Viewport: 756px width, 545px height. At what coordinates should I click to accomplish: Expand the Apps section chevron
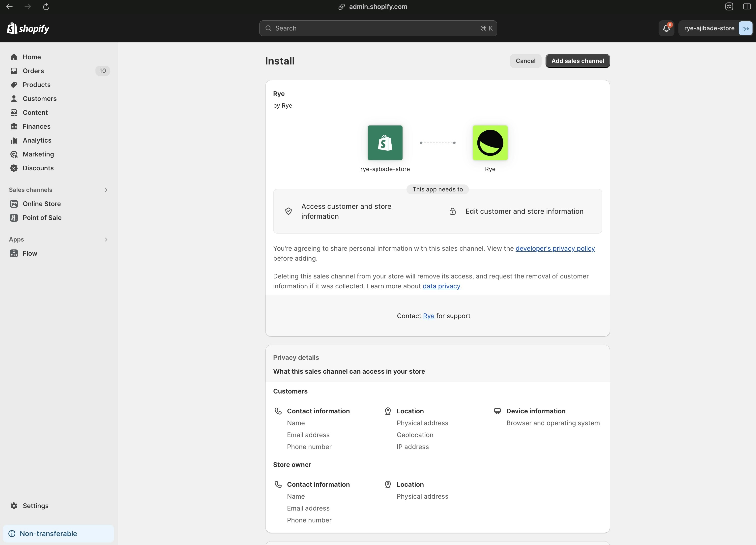pyautogui.click(x=106, y=240)
